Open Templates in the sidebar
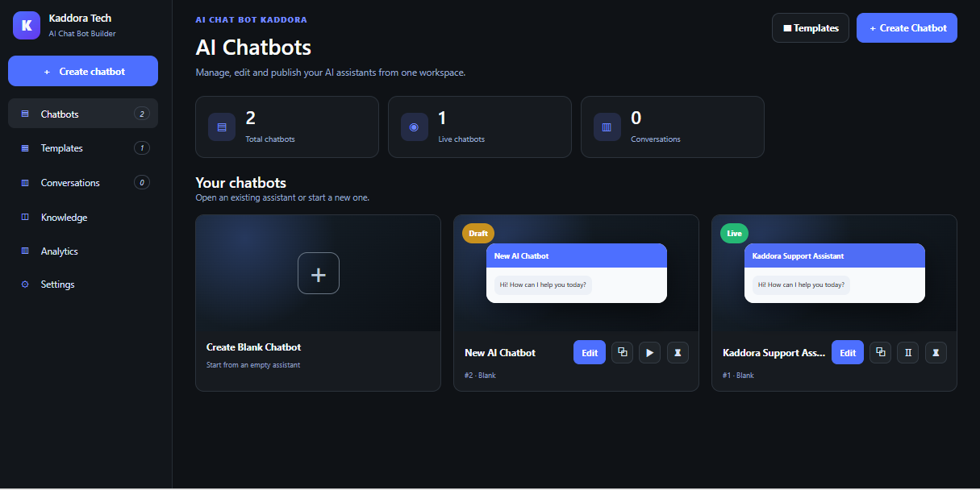 pos(83,148)
